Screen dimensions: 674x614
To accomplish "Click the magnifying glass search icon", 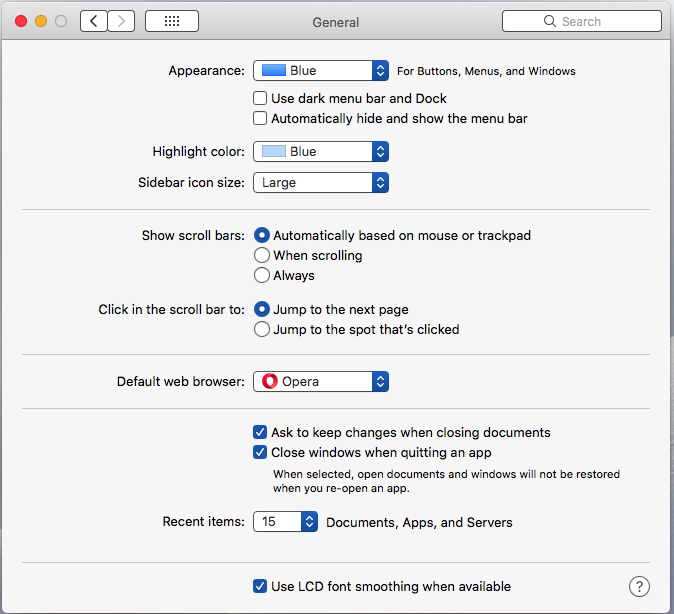I will coord(549,21).
